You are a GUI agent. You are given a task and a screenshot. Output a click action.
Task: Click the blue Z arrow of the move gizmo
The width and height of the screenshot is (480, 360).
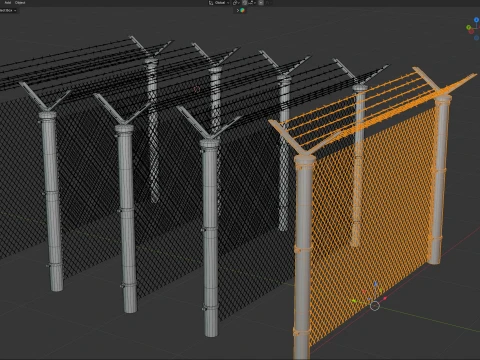point(376,284)
